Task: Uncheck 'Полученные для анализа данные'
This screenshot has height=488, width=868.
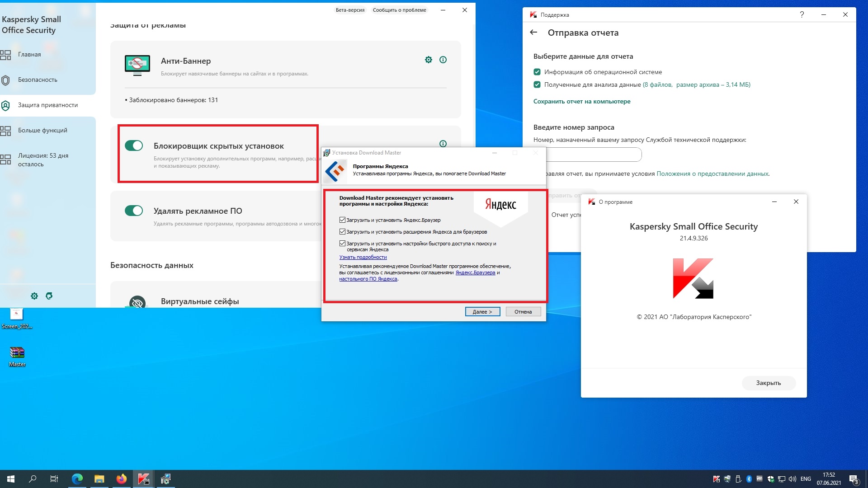Action: pyautogui.click(x=537, y=84)
